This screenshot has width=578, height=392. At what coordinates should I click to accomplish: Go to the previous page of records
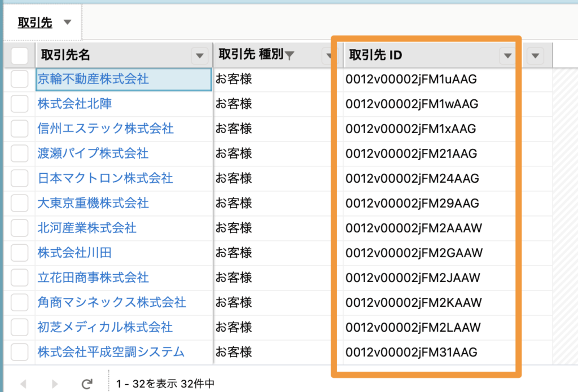(x=24, y=384)
